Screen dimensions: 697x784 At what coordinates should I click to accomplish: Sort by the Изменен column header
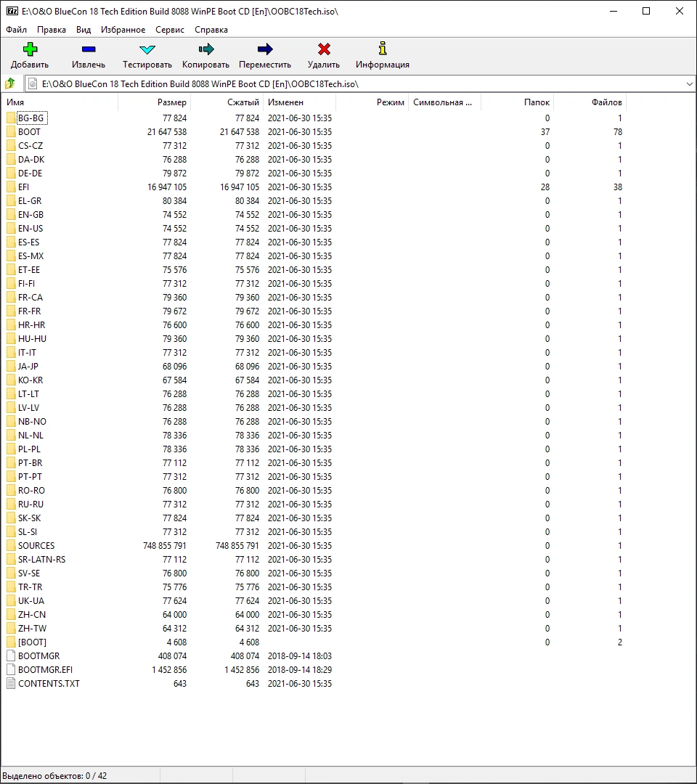coord(300,102)
